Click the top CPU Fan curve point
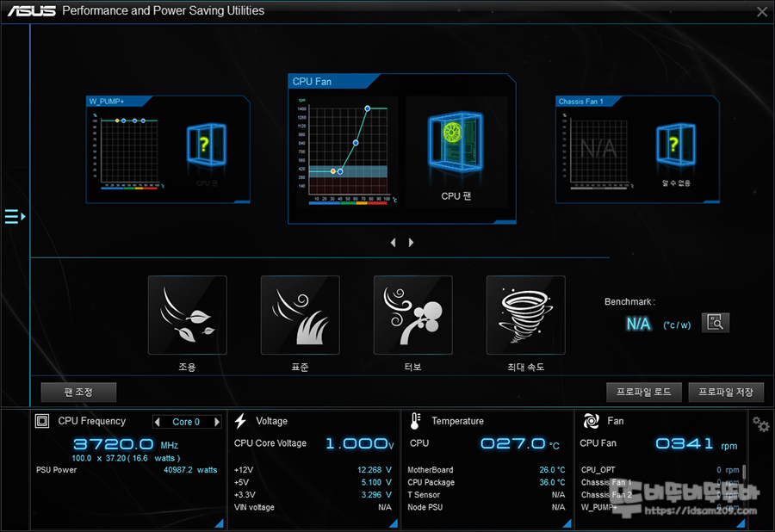 367,108
